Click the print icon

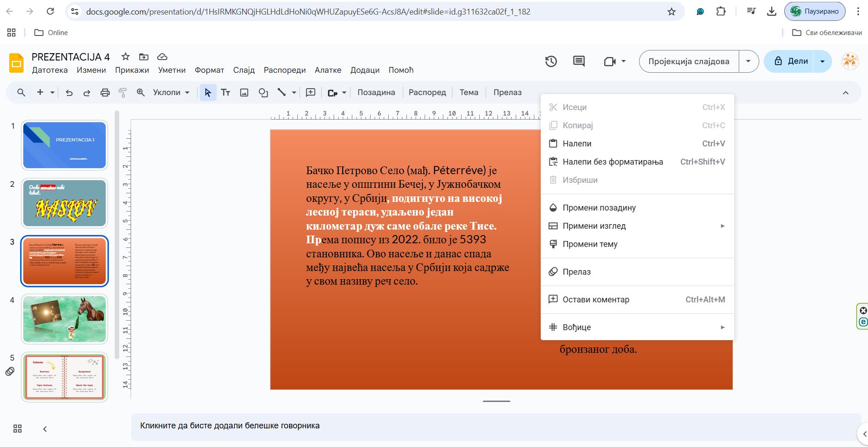(105, 93)
